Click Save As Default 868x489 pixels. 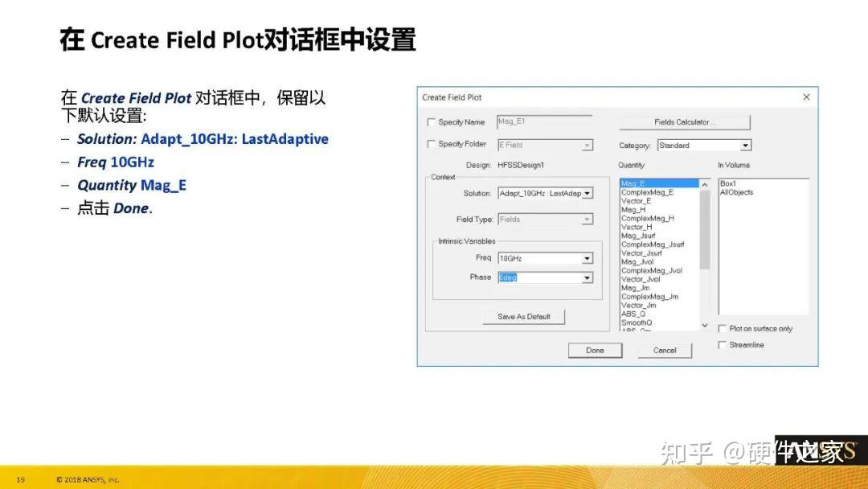pos(522,316)
